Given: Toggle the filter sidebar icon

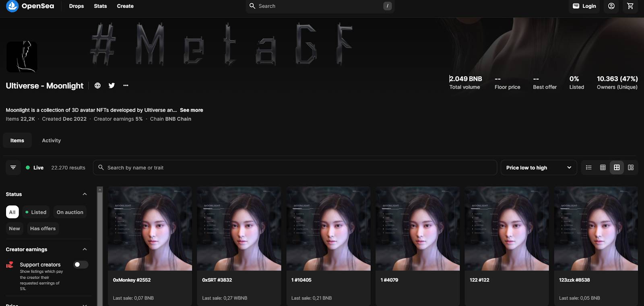Looking at the screenshot, I should (x=13, y=167).
